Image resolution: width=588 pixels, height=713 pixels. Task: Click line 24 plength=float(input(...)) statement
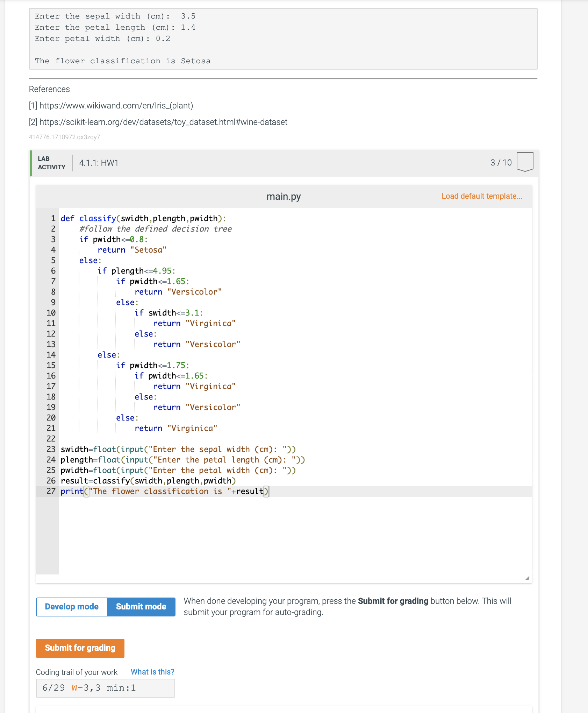pyautogui.click(x=183, y=460)
